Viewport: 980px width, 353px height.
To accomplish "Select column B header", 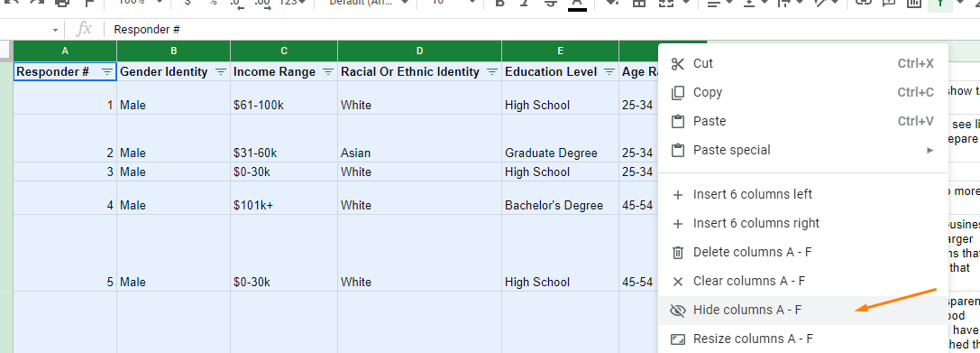I will (174, 51).
